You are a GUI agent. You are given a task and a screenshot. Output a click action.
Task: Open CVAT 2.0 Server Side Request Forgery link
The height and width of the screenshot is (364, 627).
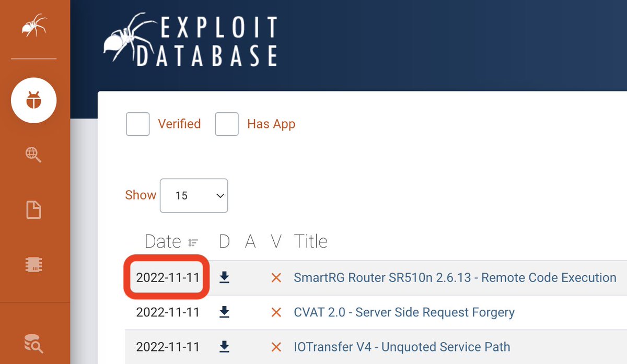point(404,312)
